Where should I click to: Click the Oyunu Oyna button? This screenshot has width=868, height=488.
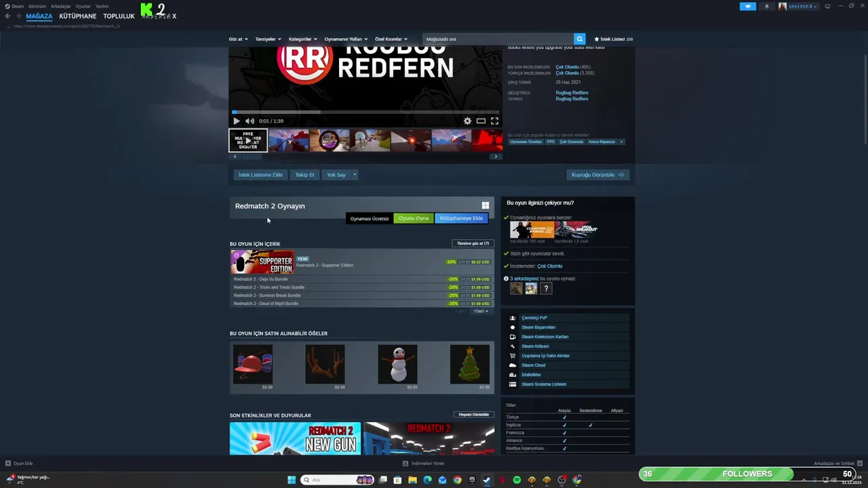point(414,218)
